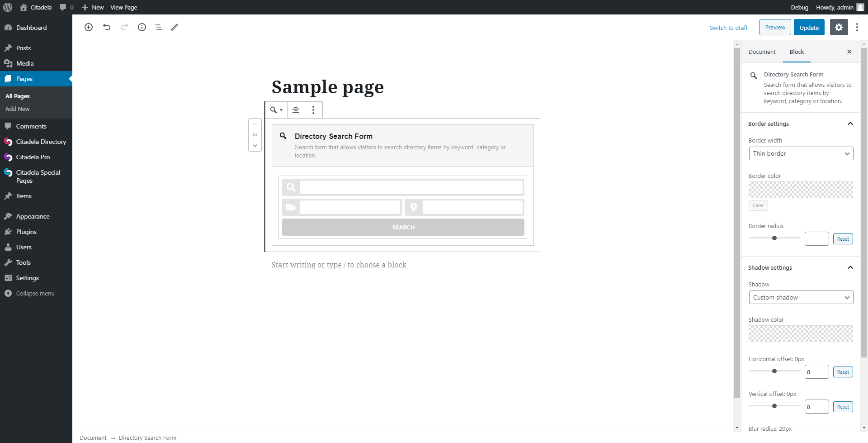The width and height of the screenshot is (868, 443).
Task: Reset the Border radius value
Action: pos(843,239)
